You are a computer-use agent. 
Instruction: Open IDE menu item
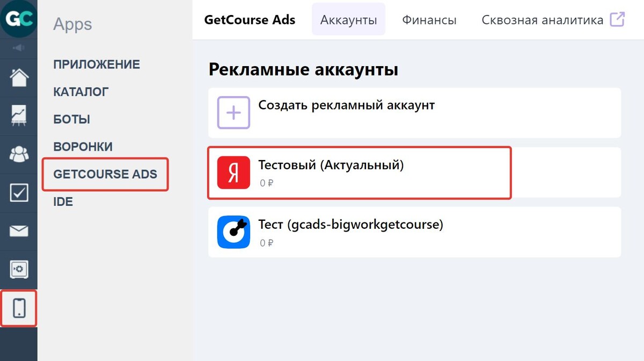pos(63,202)
